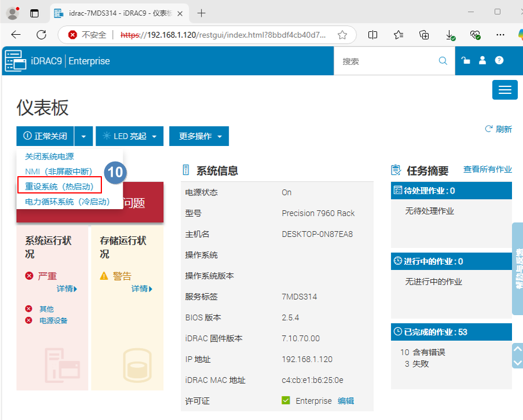Open 详情 under 存储运行状况
Screen dimensions: 523x420
click(142, 288)
